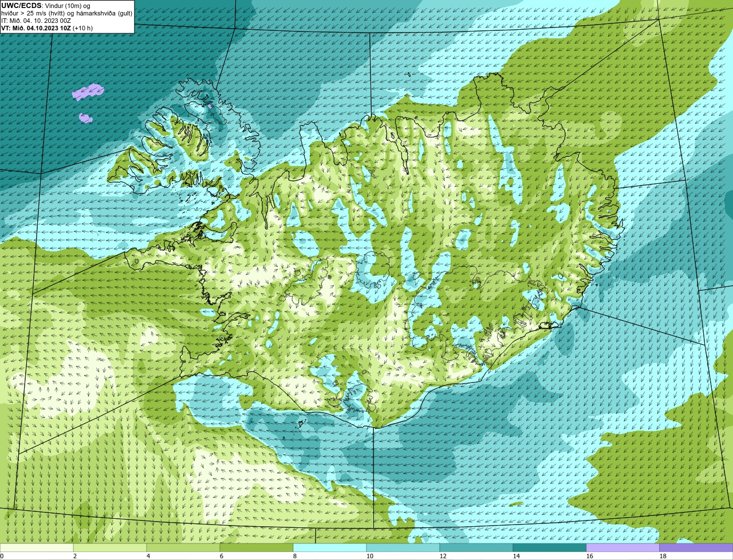Click the pale 0–2 m/s legend swatch
Image resolution: width=733 pixels, height=560 pixels.
pos(37,548)
